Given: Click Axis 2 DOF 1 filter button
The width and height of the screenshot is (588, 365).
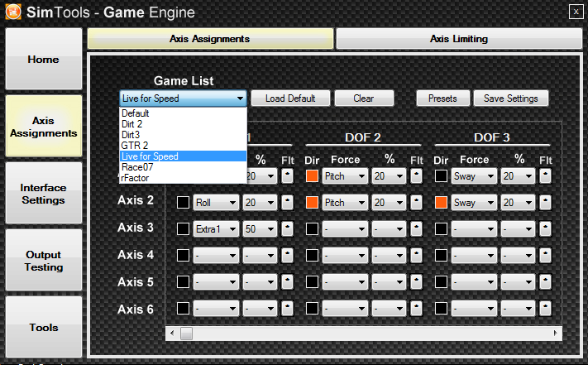Looking at the screenshot, I should (x=287, y=203).
